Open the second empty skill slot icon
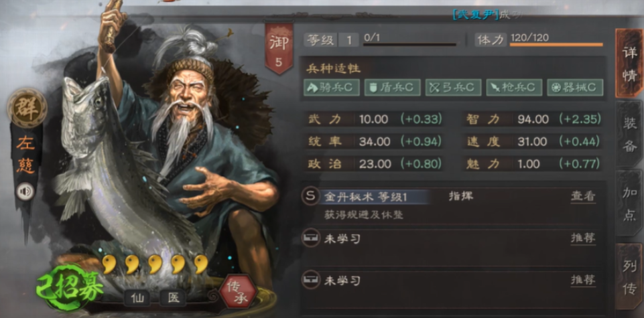The image size is (644, 318). 311,281
